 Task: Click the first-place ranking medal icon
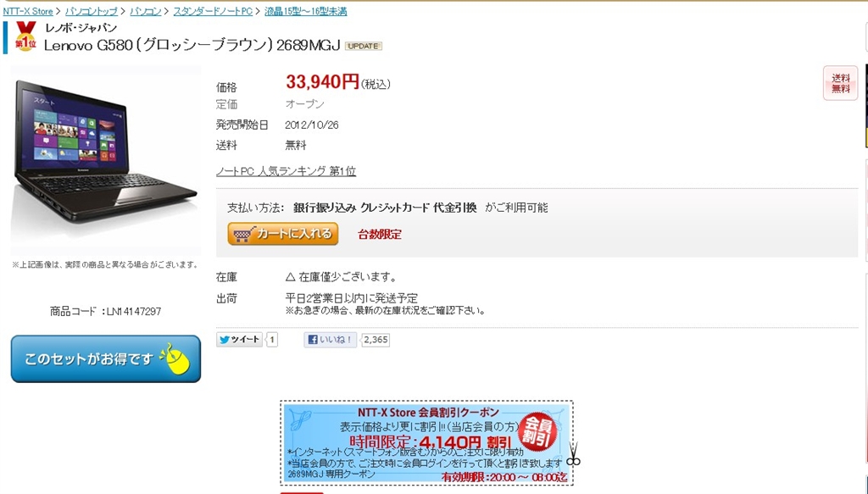[25, 36]
